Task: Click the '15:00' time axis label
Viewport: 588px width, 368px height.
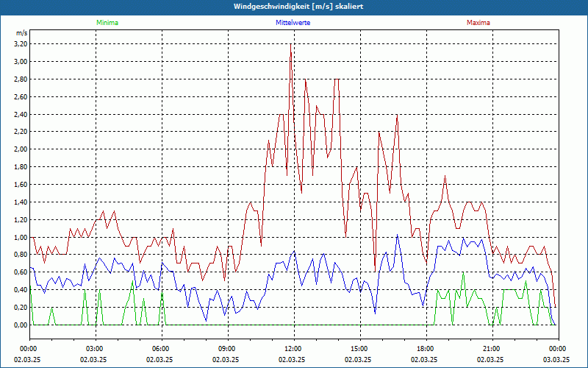Action: [x=360, y=349]
